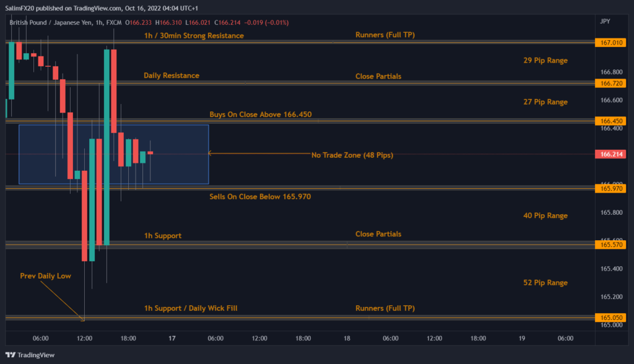Select the No Trade Zone (48 Pips) text
The image size is (634, 364).
352,155
